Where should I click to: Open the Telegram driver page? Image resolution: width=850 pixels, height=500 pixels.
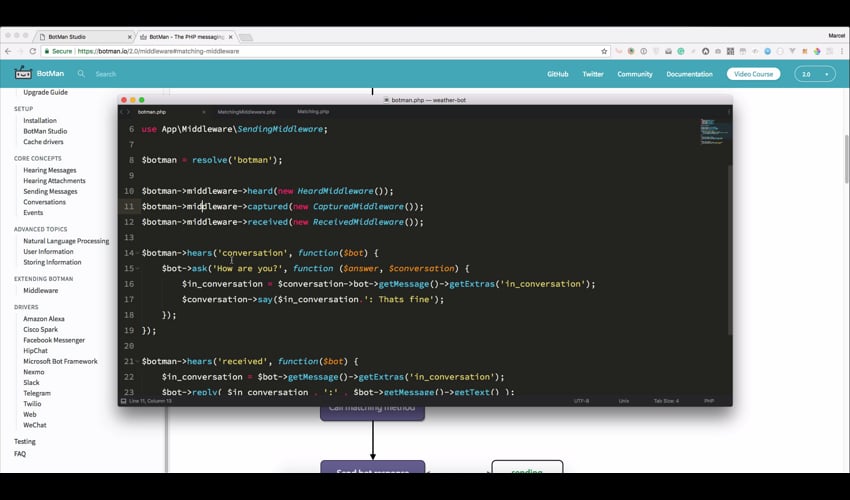point(37,393)
